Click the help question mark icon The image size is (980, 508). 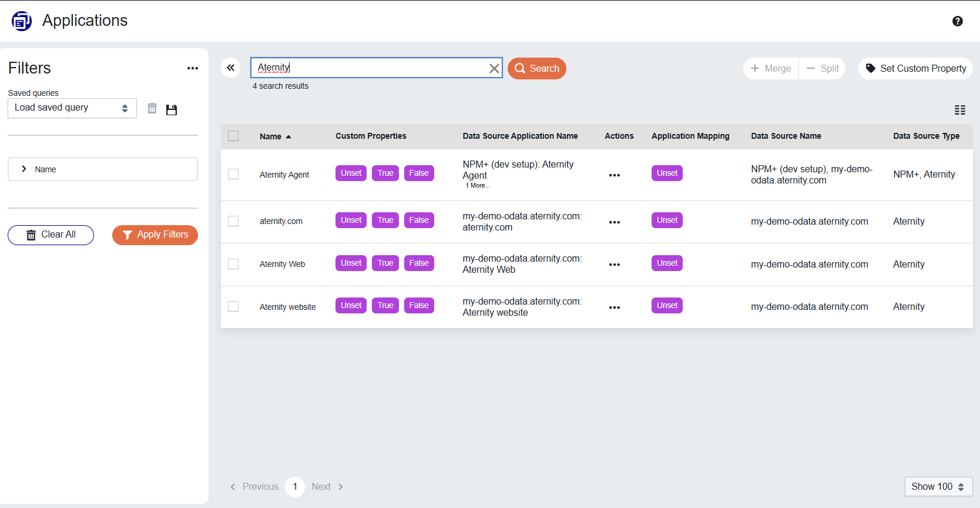pyautogui.click(x=957, y=21)
